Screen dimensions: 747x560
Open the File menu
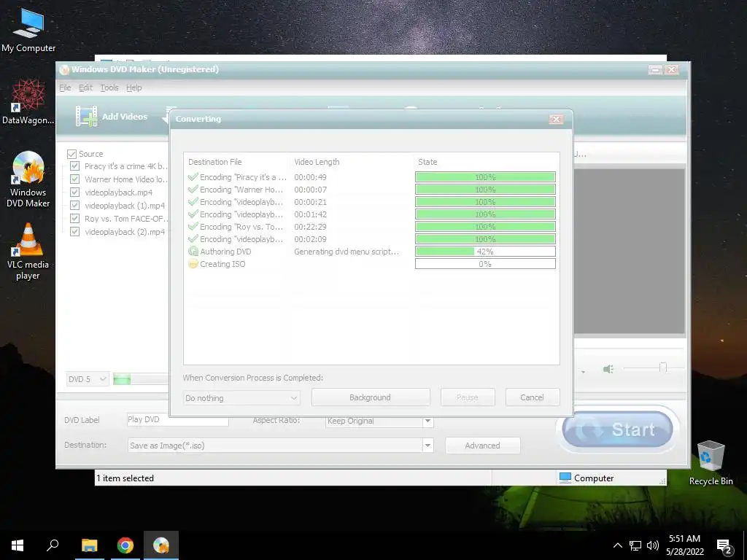tap(65, 87)
